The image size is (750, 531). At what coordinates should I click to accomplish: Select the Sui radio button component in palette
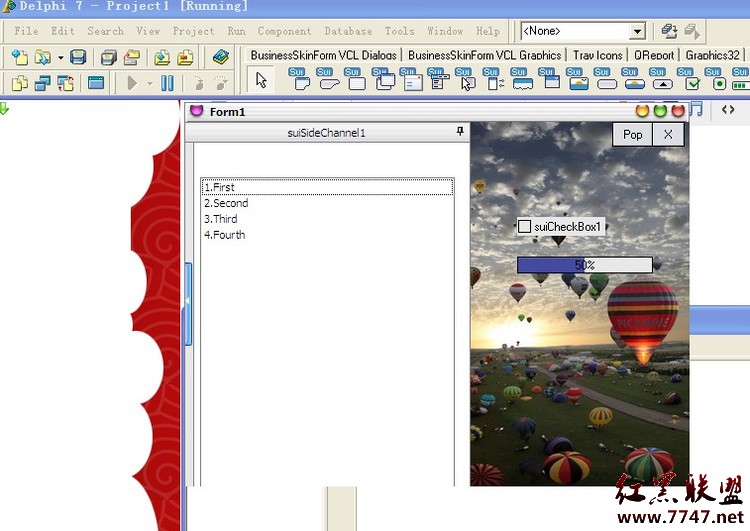[717, 79]
